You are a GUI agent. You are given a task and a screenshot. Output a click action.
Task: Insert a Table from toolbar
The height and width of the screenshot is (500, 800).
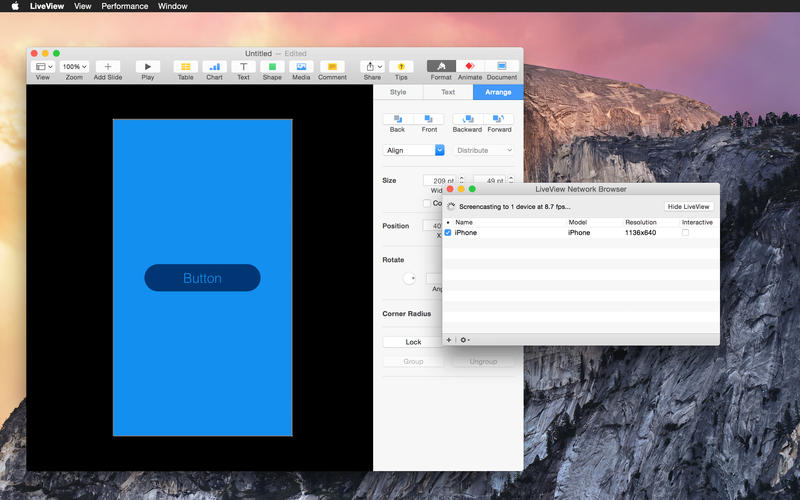pyautogui.click(x=185, y=66)
